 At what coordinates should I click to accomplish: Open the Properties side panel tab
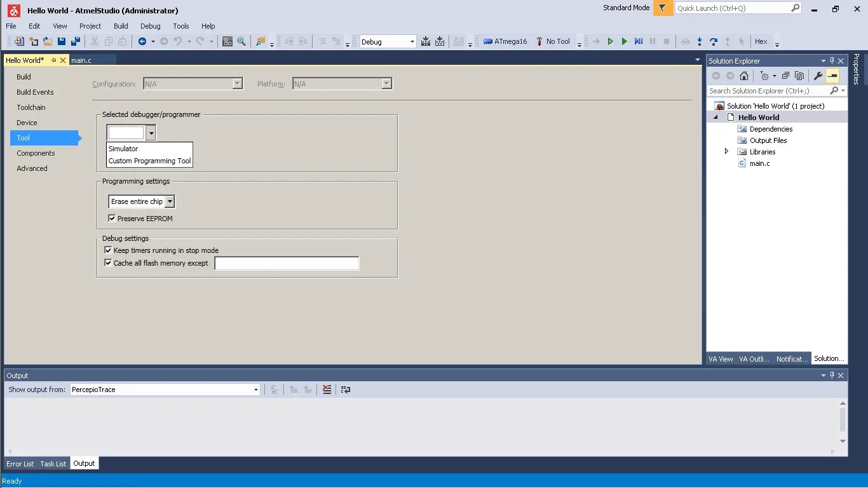tap(857, 69)
